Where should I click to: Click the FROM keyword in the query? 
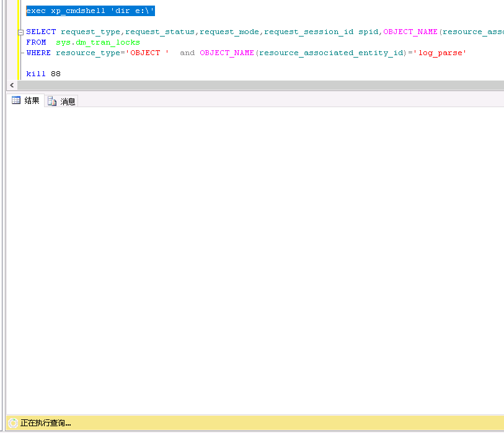click(36, 43)
